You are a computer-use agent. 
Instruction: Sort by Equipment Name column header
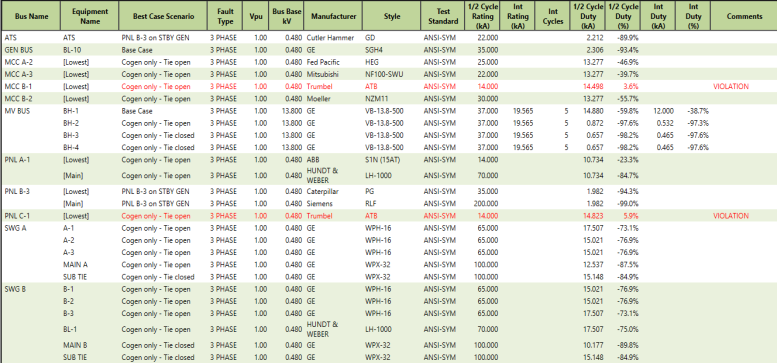pyautogui.click(x=90, y=16)
